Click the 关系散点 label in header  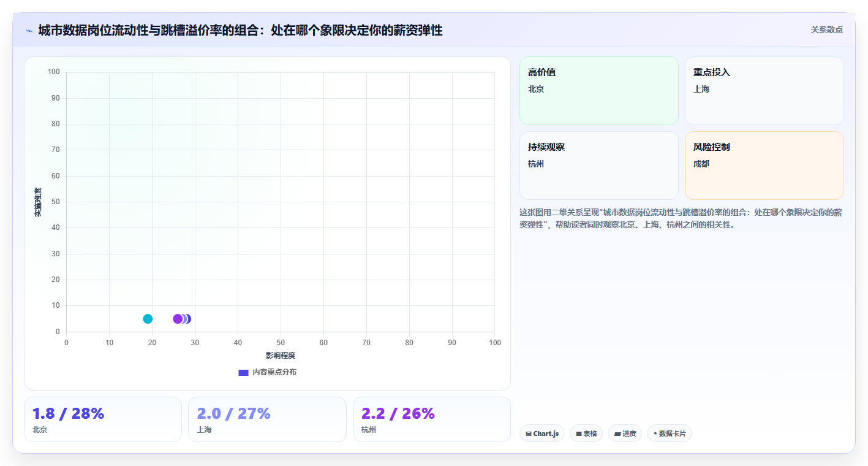(x=827, y=29)
